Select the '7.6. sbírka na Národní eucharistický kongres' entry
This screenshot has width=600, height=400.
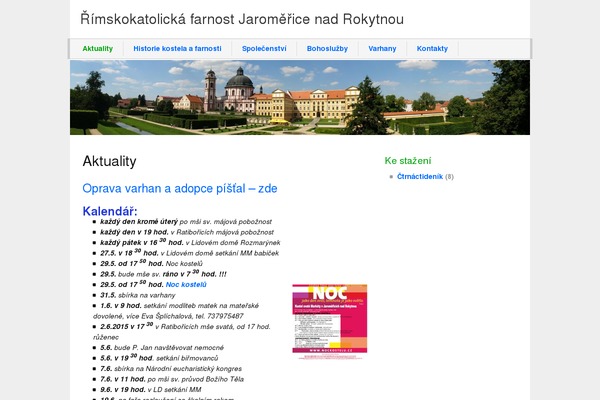(x=171, y=369)
